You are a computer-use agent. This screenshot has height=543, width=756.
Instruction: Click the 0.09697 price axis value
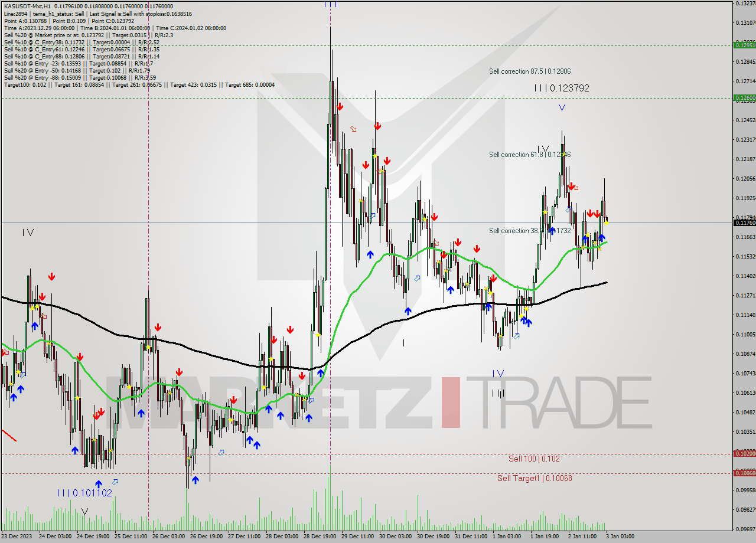coord(745,529)
